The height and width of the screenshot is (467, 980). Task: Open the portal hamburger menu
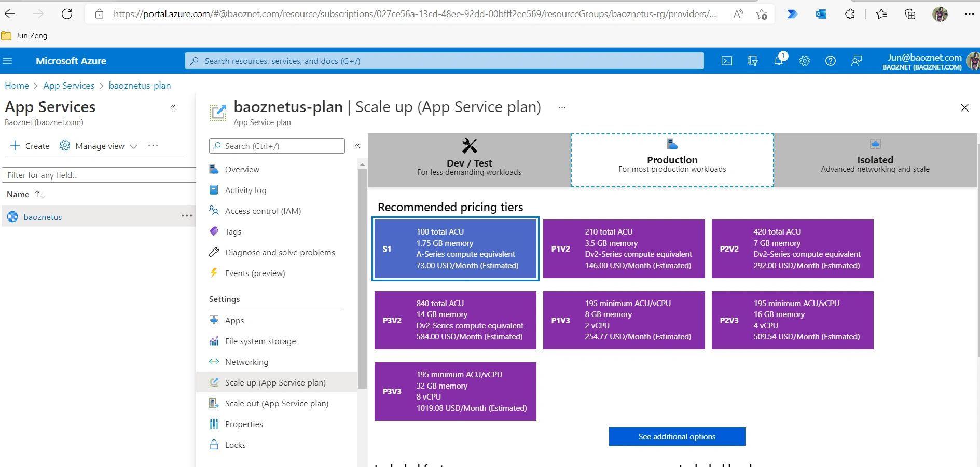(8, 61)
